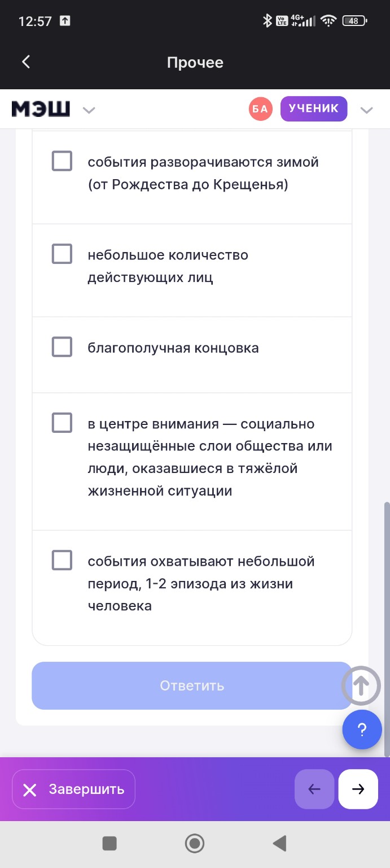Expand the dropdown next to МЭШ logo

(x=89, y=110)
